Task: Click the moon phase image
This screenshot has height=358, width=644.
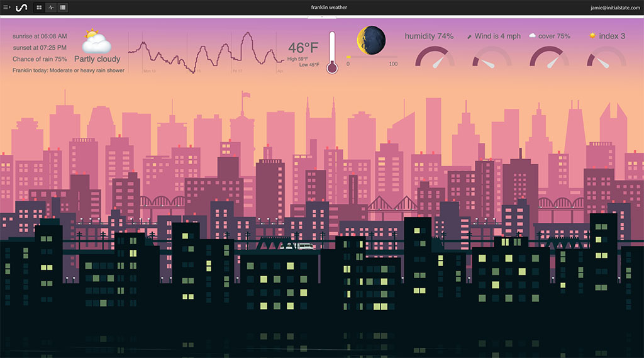Action: click(371, 40)
